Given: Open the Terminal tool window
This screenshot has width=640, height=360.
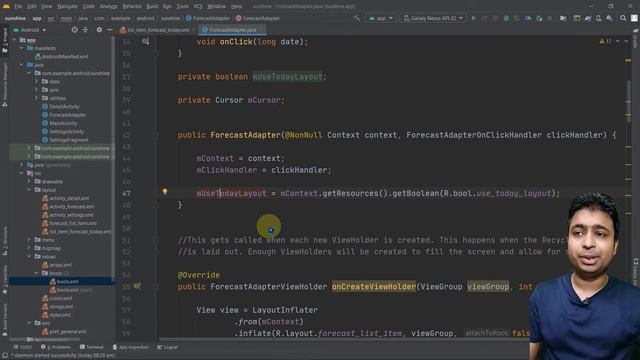Looking at the screenshot, I should coord(92,347).
